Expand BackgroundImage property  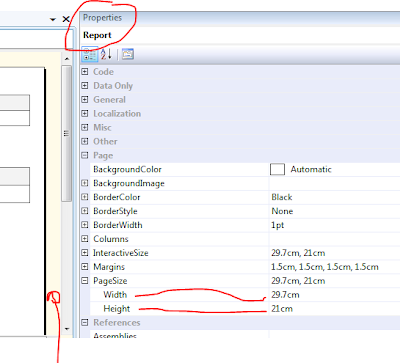coord(85,183)
